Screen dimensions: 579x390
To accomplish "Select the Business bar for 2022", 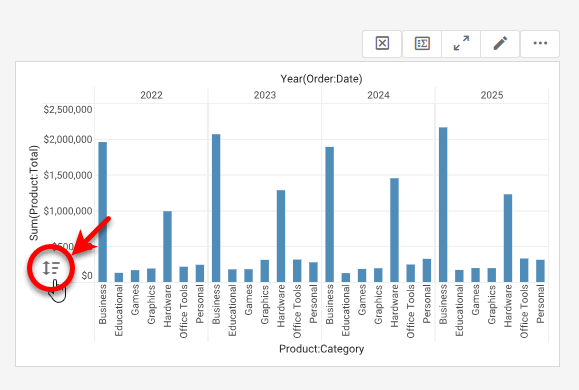I will click(103, 212).
